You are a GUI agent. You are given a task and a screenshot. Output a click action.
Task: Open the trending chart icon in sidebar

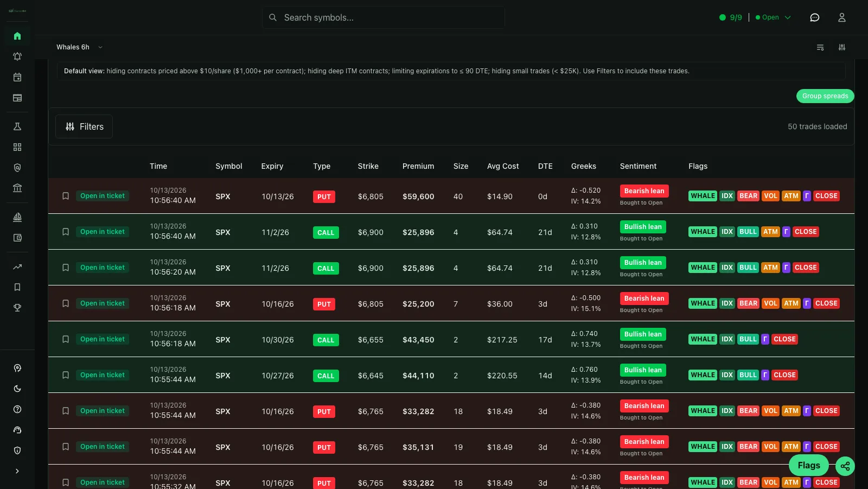(17, 266)
